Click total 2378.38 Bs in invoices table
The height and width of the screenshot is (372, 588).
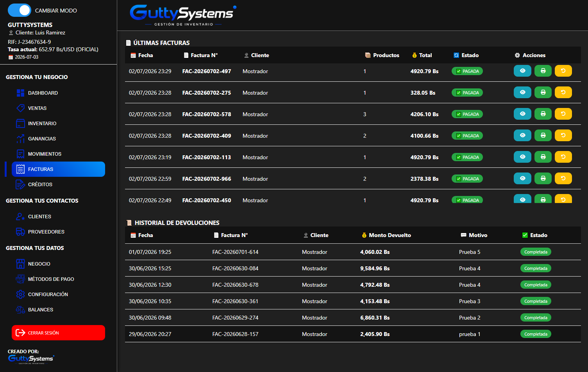(x=424, y=179)
